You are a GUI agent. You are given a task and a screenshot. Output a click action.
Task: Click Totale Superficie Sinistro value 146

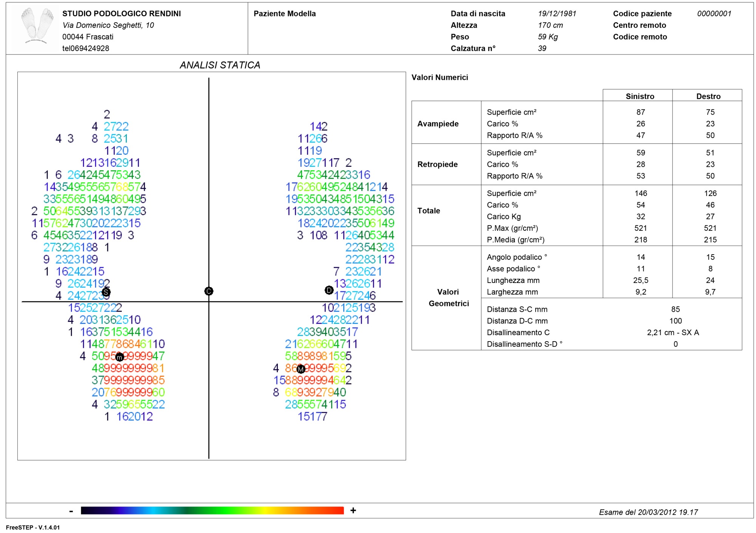[641, 193]
